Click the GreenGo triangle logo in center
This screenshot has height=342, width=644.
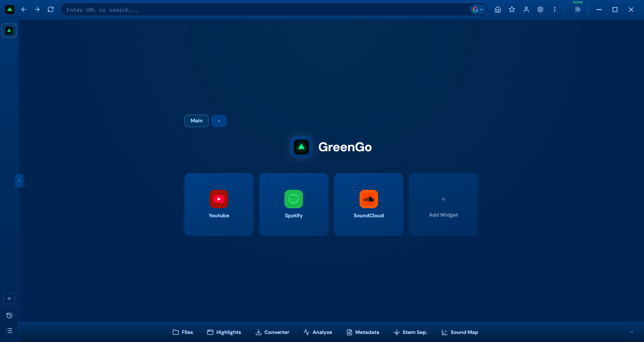pos(301,147)
